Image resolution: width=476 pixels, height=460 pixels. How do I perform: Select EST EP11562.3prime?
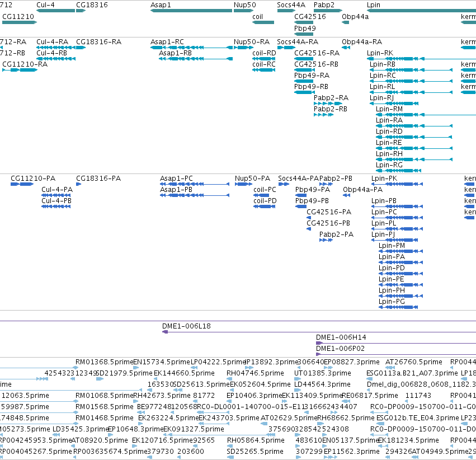(x=352, y=451)
